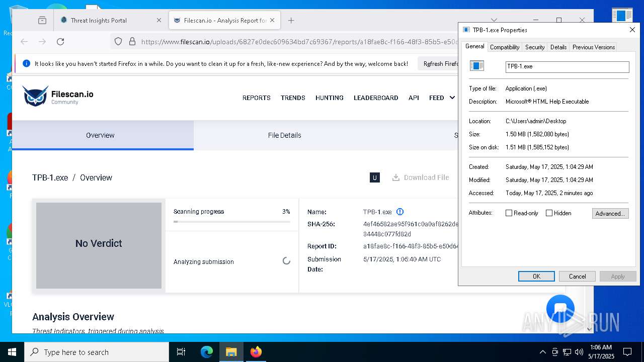Open the API navigation link

coord(414,98)
